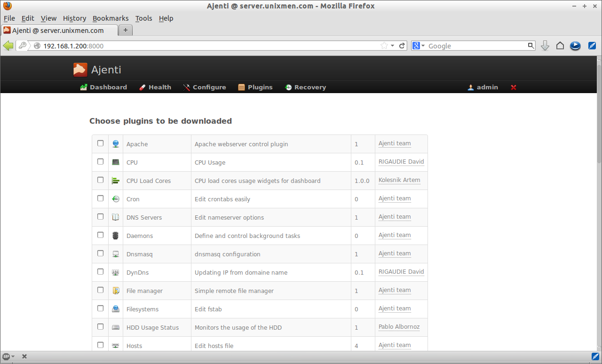Open the Recovery section

pyautogui.click(x=306, y=87)
